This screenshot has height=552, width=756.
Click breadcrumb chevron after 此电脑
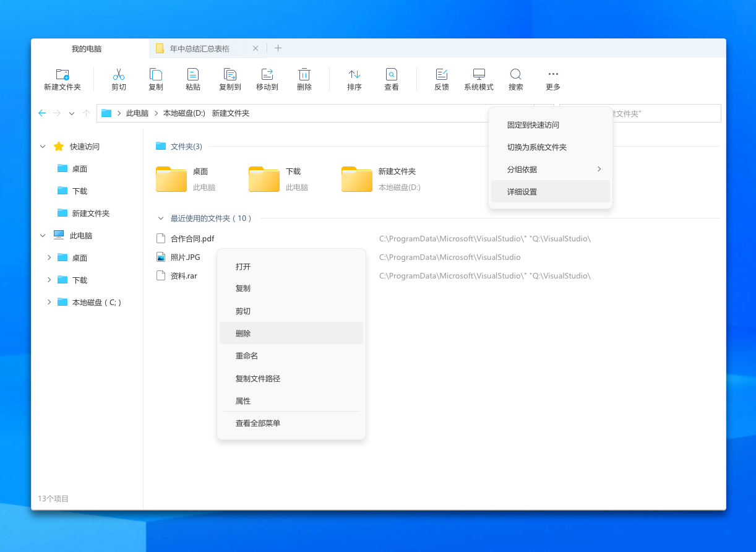156,113
